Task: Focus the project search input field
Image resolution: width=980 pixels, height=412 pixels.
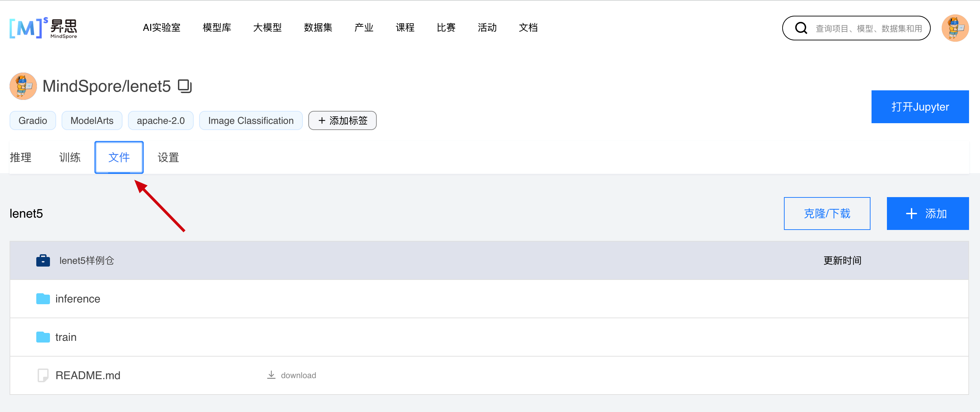Action: pyautogui.click(x=868, y=28)
